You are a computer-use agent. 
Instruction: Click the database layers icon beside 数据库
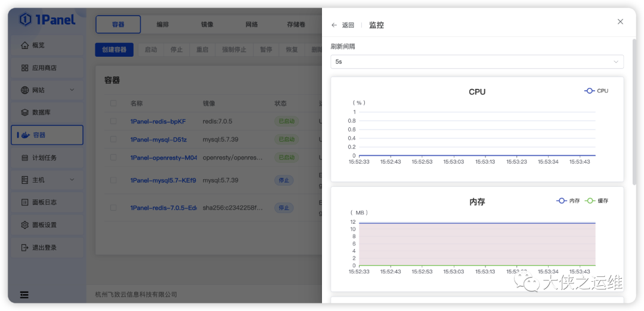(x=24, y=112)
